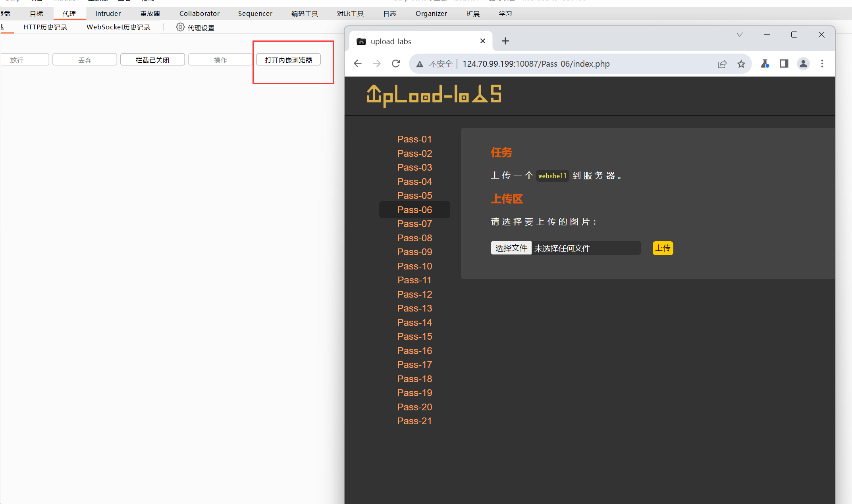Open proxy settings gear icon
This screenshot has height=504, width=852.
point(180,27)
